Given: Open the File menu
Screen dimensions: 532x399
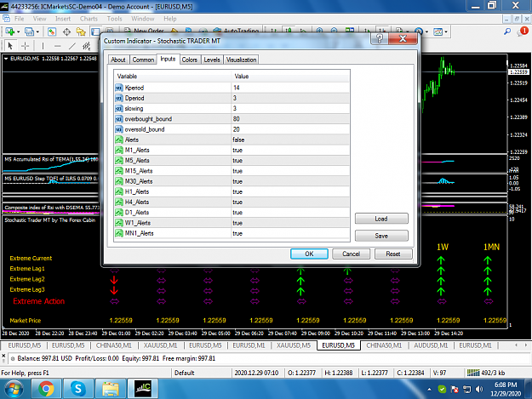Looking at the screenshot, I should pyautogui.click(x=19, y=19).
